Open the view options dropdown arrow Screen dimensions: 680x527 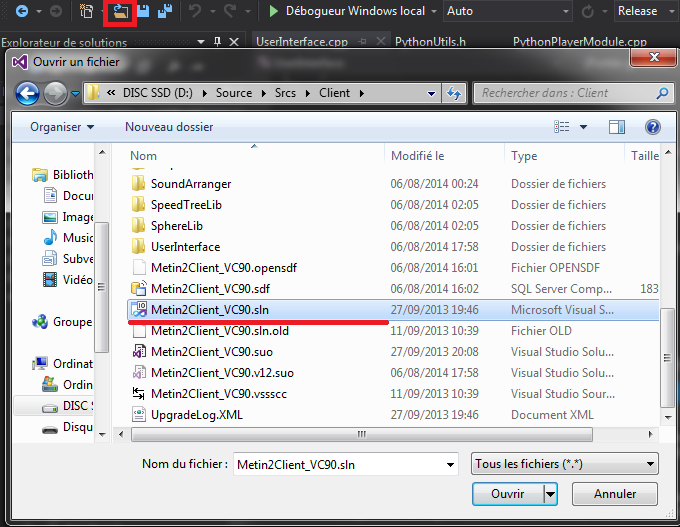point(583,127)
